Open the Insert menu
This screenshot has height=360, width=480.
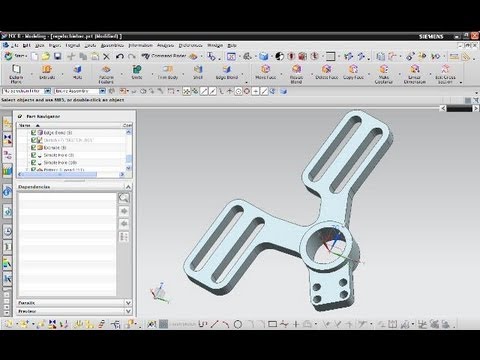[55, 45]
